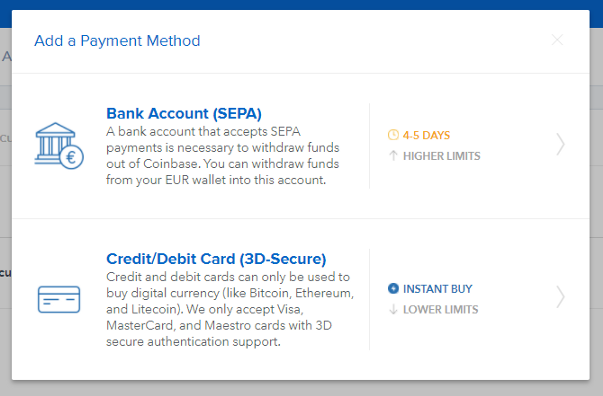Click the down arrow beside Lower Limits
603x396 pixels.
click(x=393, y=309)
